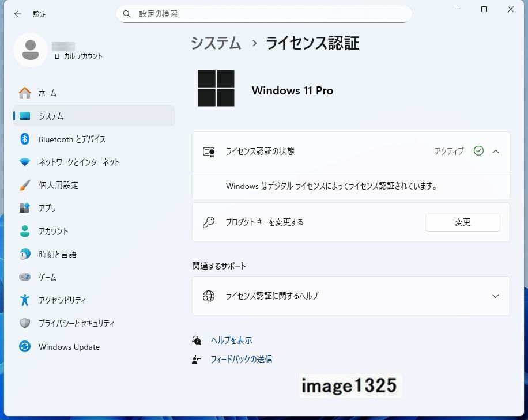The width and height of the screenshot is (528, 420).
Task: Click the アプリ apps icon
Action: (x=25, y=208)
